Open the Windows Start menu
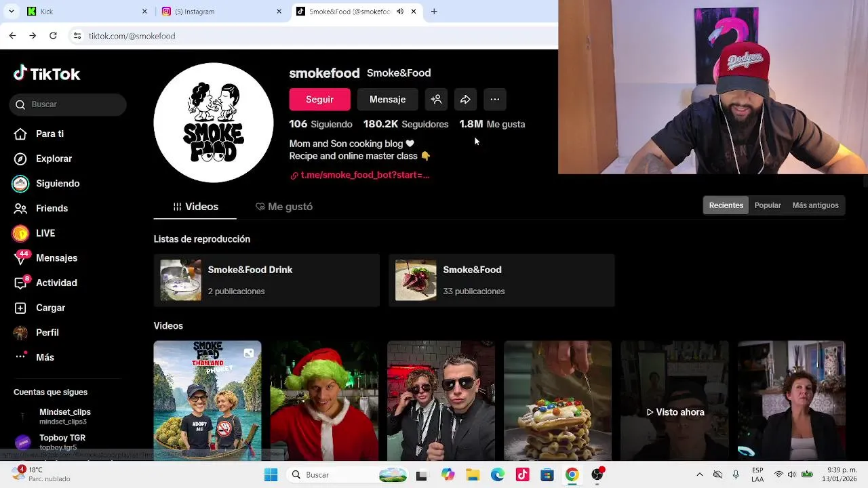Viewport: 868px width, 488px height. pos(271,475)
